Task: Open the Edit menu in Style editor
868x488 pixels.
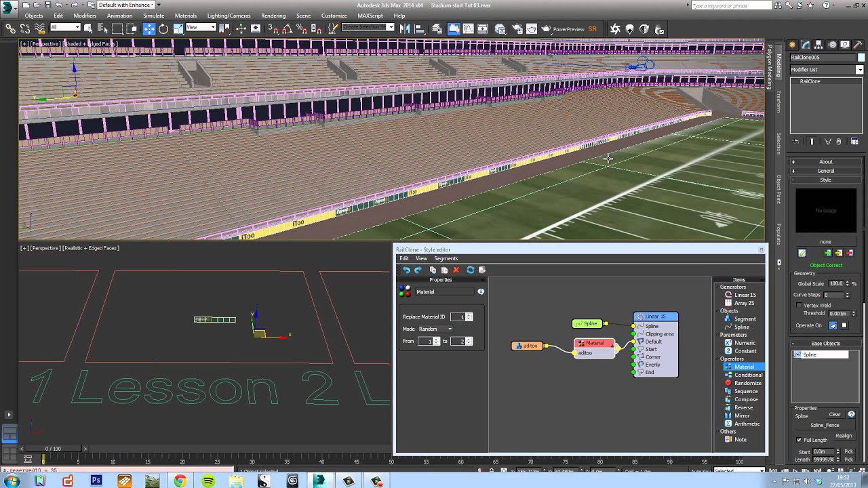Action: [404, 258]
